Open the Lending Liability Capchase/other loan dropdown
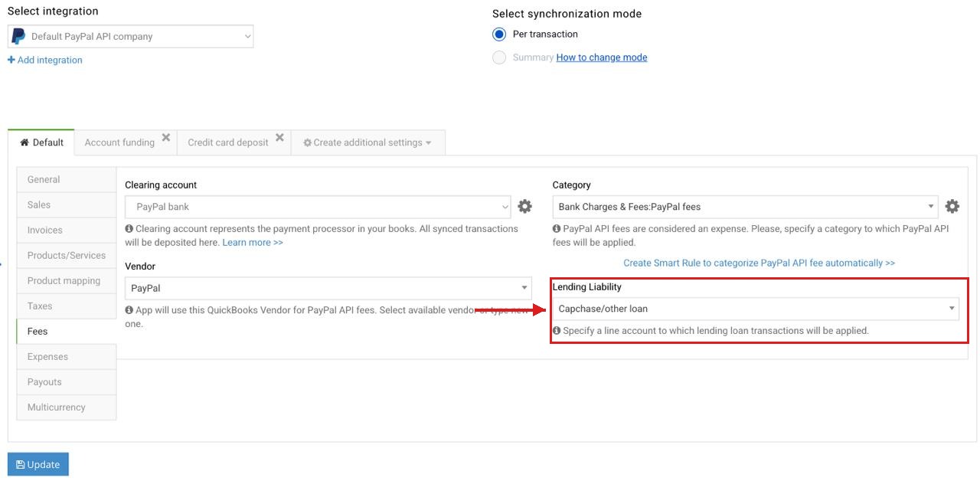 (x=756, y=309)
